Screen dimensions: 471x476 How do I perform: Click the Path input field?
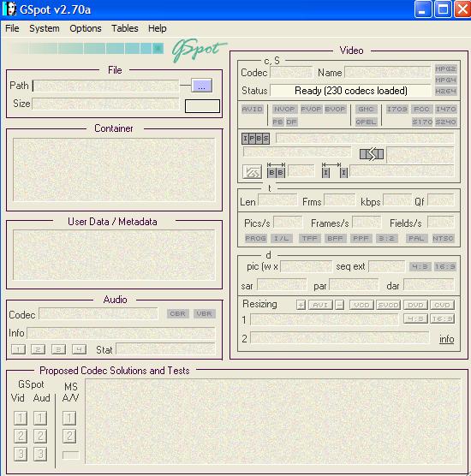(105, 86)
